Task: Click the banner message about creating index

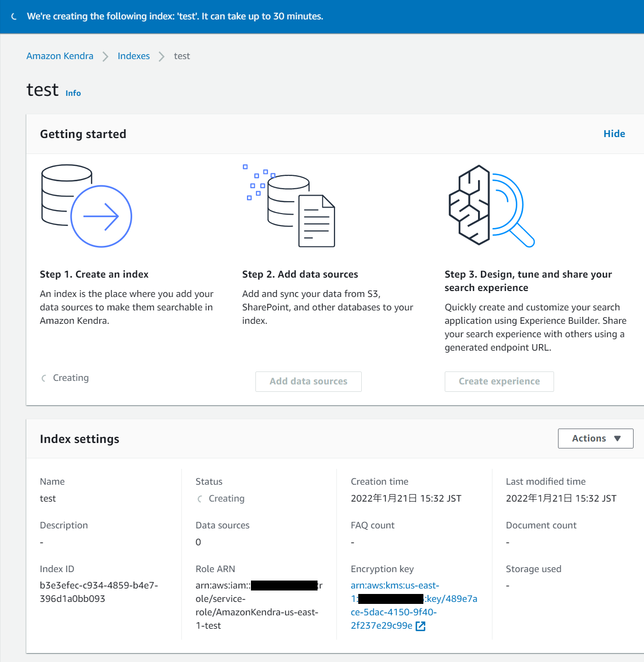Action: [x=175, y=16]
